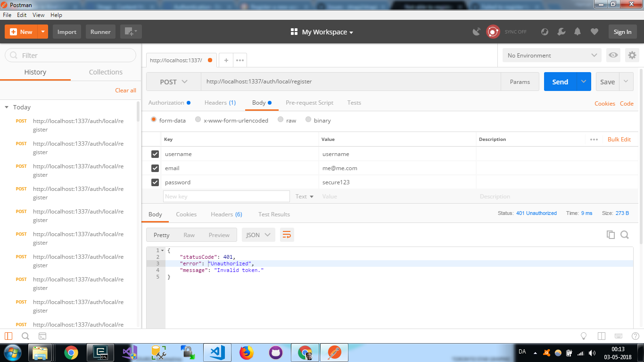
Task: Uncheck the username key row
Action: tap(155, 154)
